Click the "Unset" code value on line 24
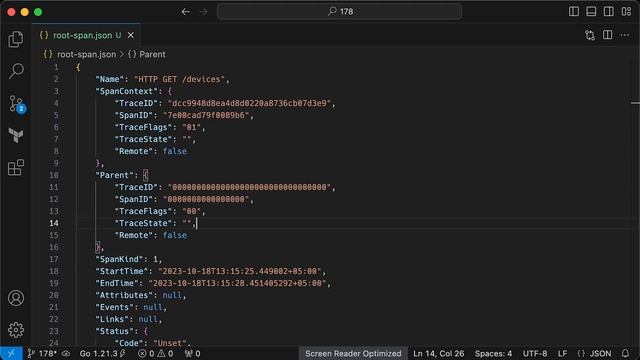The image size is (640, 360). click(x=170, y=343)
